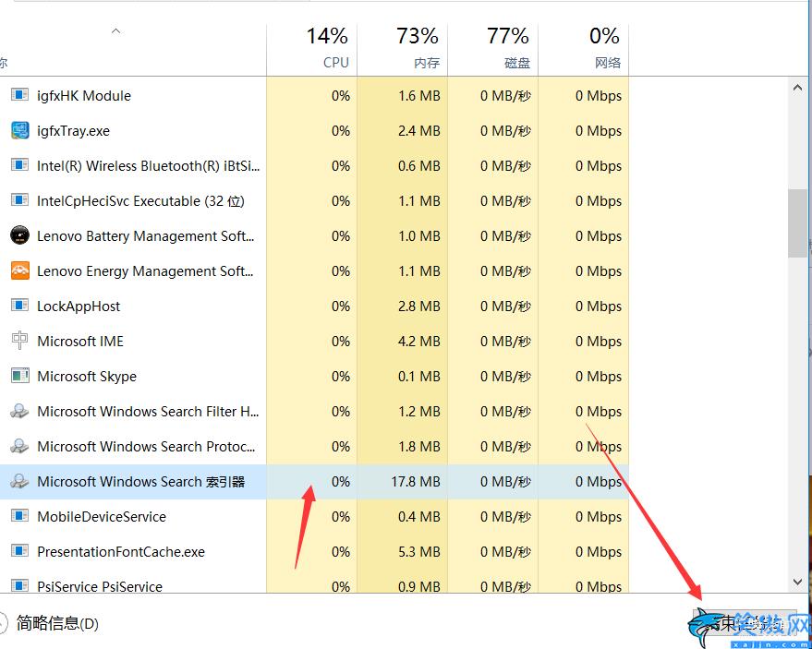Click 1.1 MB memory in IntelCpHeciSvc row
The height and width of the screenshot is (649, 812).
[x=419, y=201]
